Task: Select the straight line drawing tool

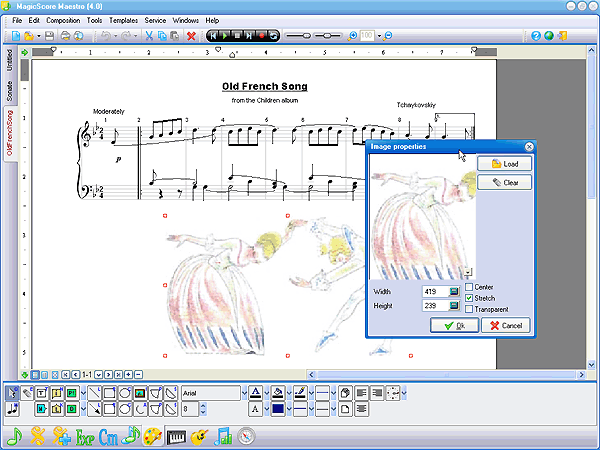Action: (95, 393)
